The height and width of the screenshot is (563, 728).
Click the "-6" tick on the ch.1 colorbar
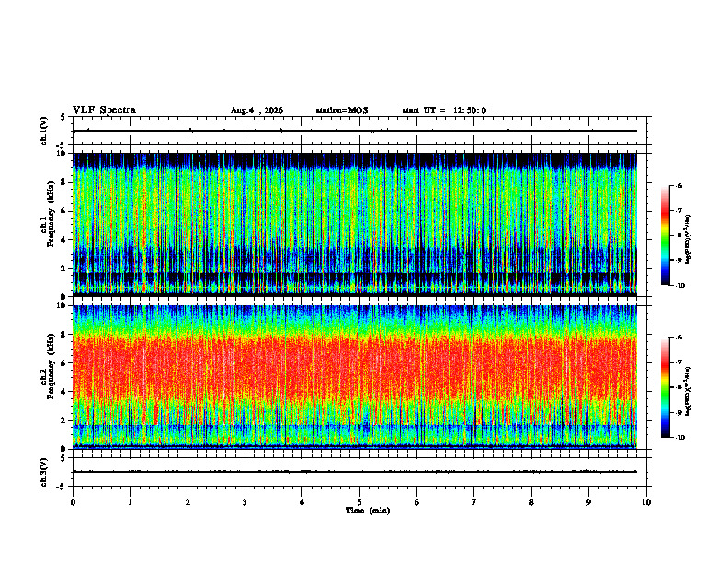pyautogui.click(x=678, y=186)
